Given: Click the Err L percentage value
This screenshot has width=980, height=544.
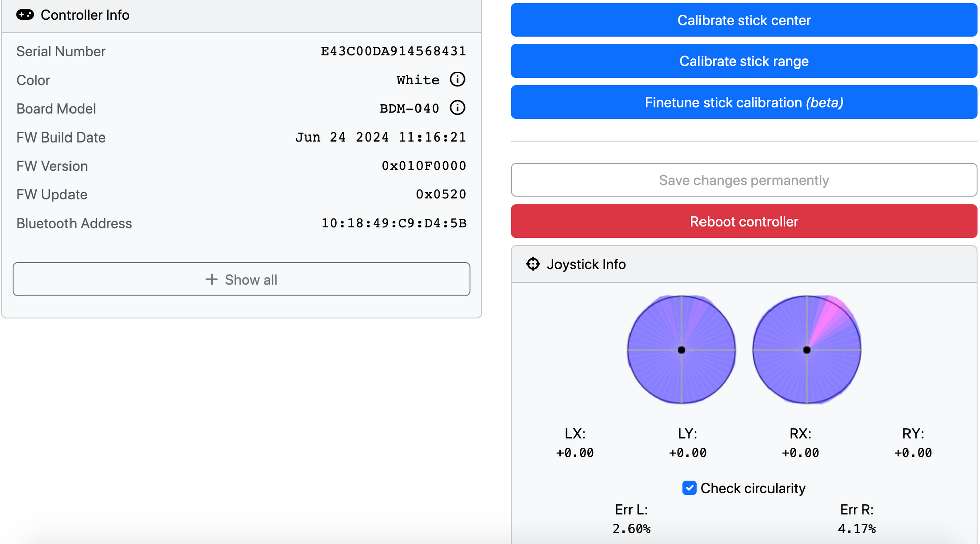Looking at the screenshot, I should (631, 529).
